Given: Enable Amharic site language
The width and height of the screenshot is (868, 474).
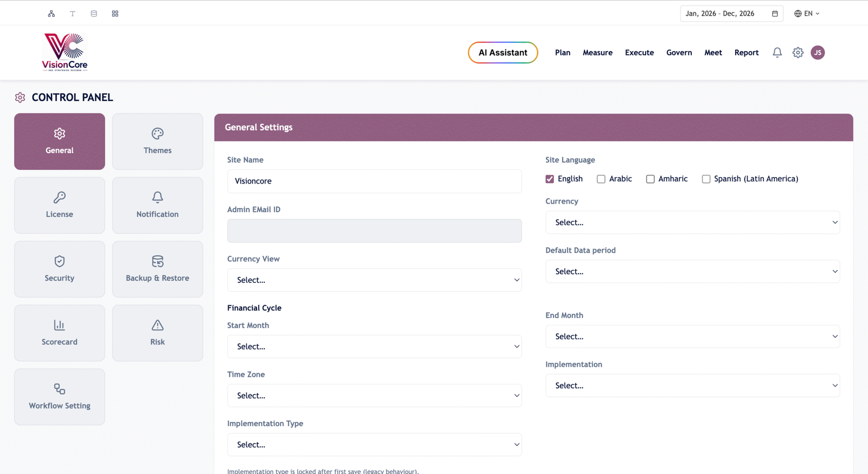Looking at the screenshot, I should 650,179.
